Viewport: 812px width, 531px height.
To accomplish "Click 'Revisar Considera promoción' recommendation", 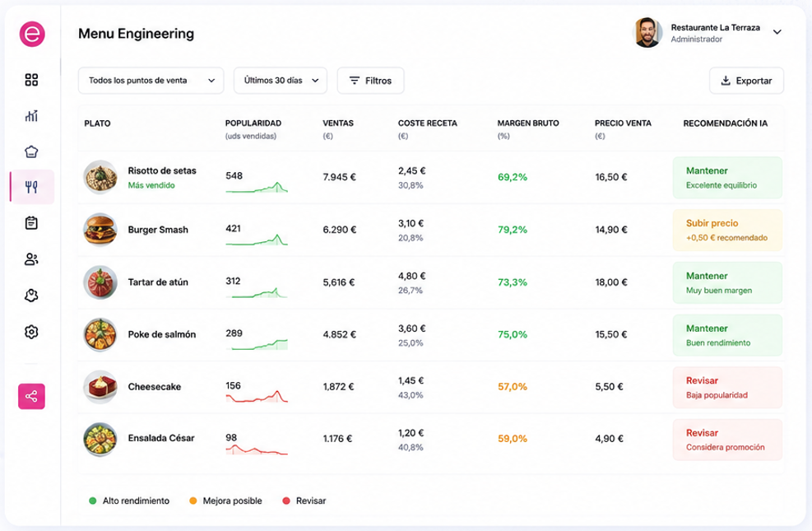I will pos(727,440).
